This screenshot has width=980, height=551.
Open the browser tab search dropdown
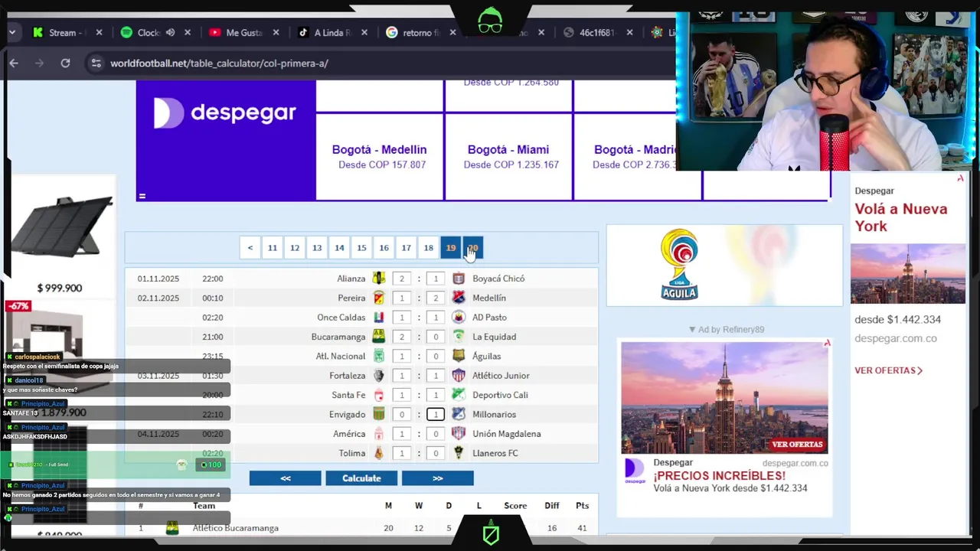(x=12, y=33)
